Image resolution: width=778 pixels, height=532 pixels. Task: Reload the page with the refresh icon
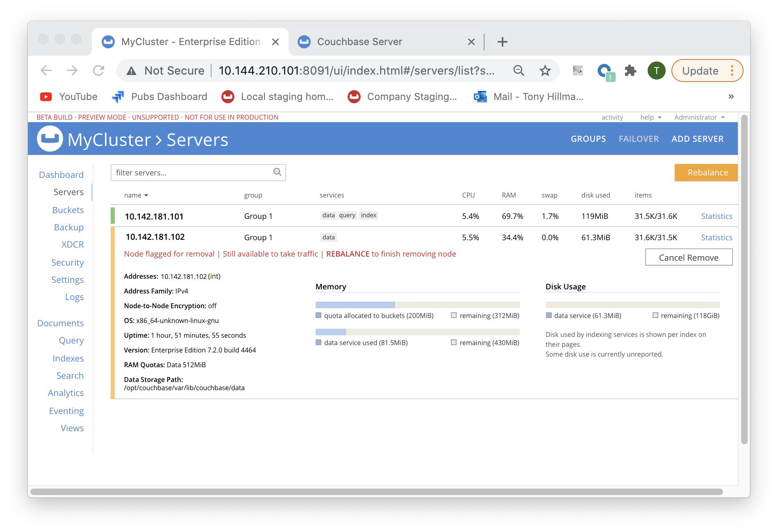pyautogui.click(x=98, y=71)
